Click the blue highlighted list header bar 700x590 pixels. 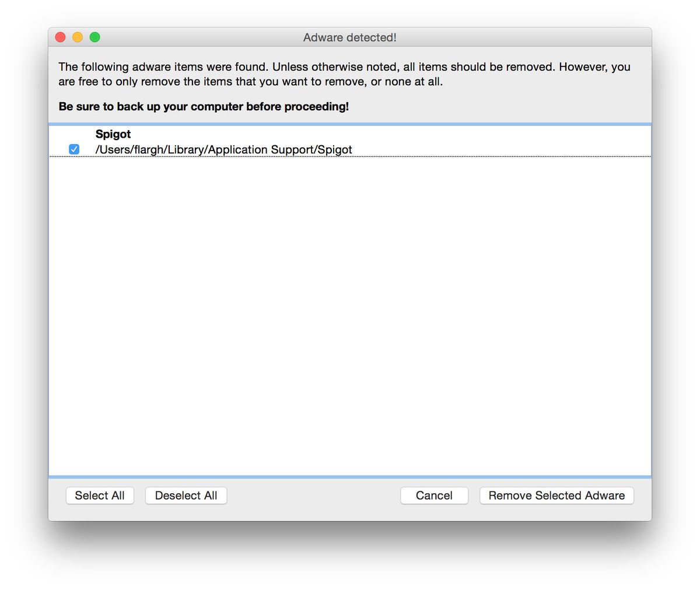click(350, 124)
